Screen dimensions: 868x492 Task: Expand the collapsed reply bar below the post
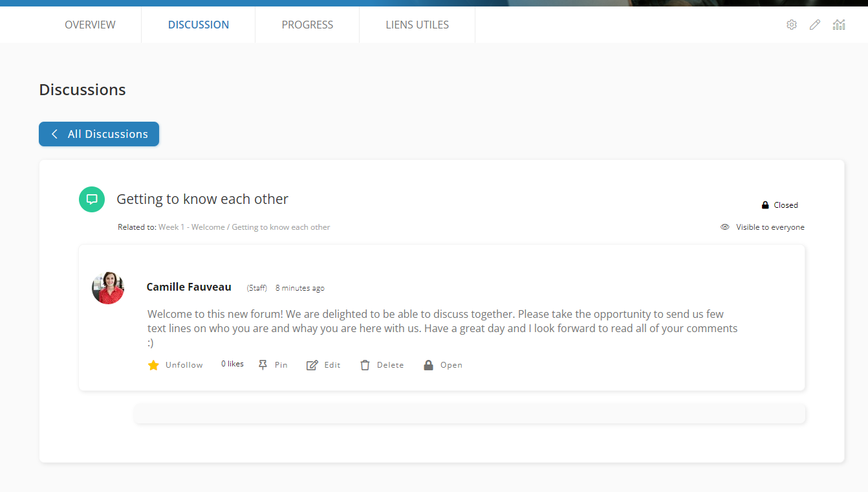pos(470,414)
